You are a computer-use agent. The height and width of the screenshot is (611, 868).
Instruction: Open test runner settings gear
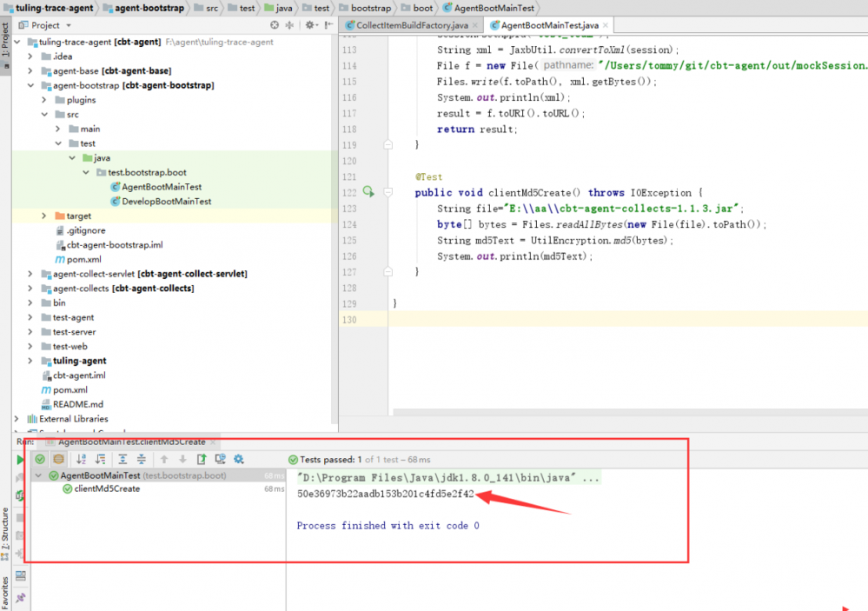(x=239, y=459)
